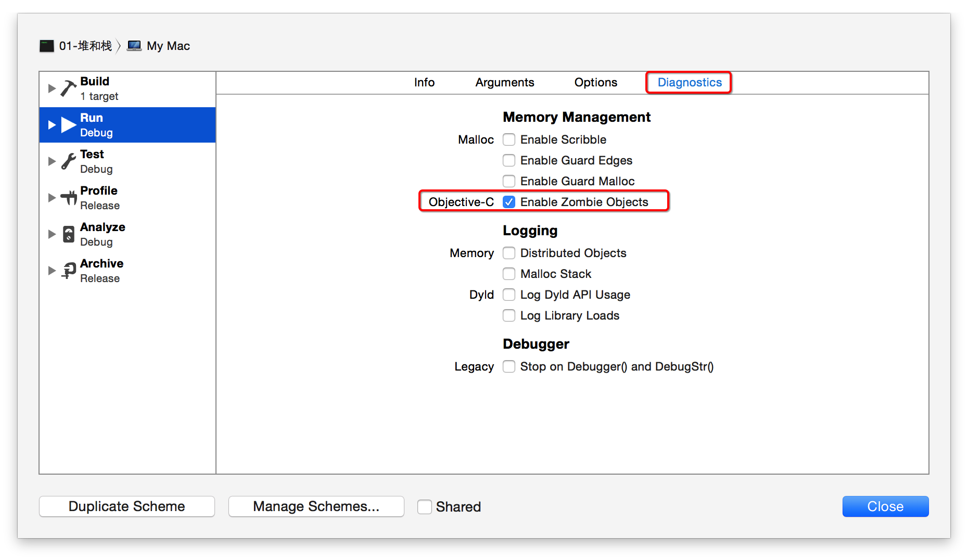This screenshot has height=560, width=968.
Task: Open the Options tab
Action: click(595, 82)
